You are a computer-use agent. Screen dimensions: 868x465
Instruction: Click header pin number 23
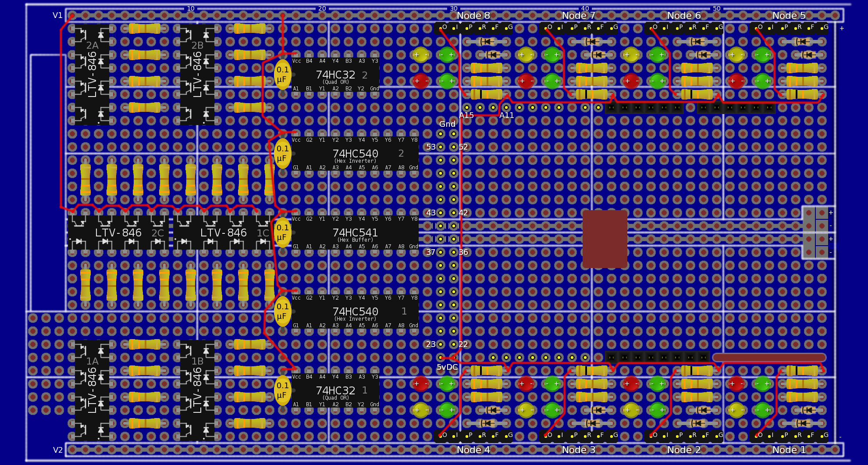[431, 344]
